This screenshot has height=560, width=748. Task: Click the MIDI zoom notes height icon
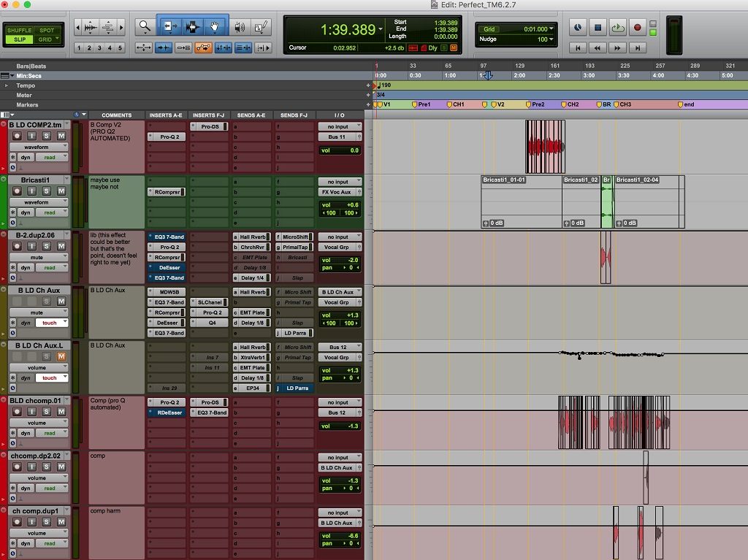coord(108,27)
